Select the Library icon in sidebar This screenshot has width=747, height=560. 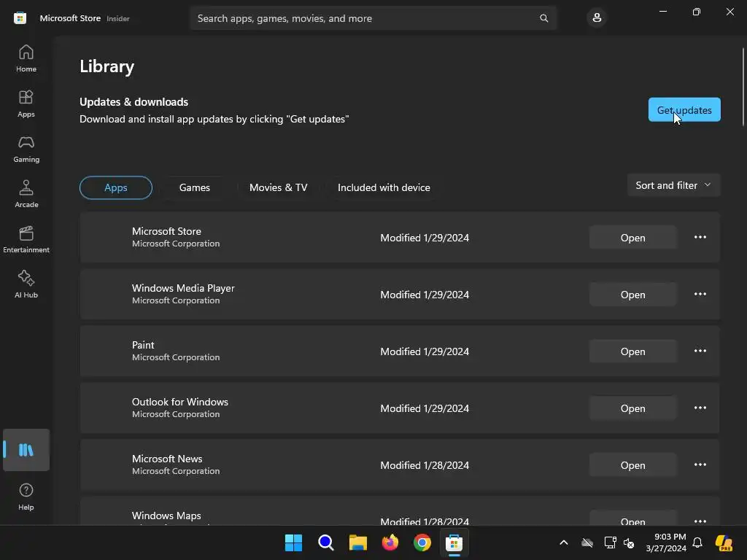tap(26, 449)
